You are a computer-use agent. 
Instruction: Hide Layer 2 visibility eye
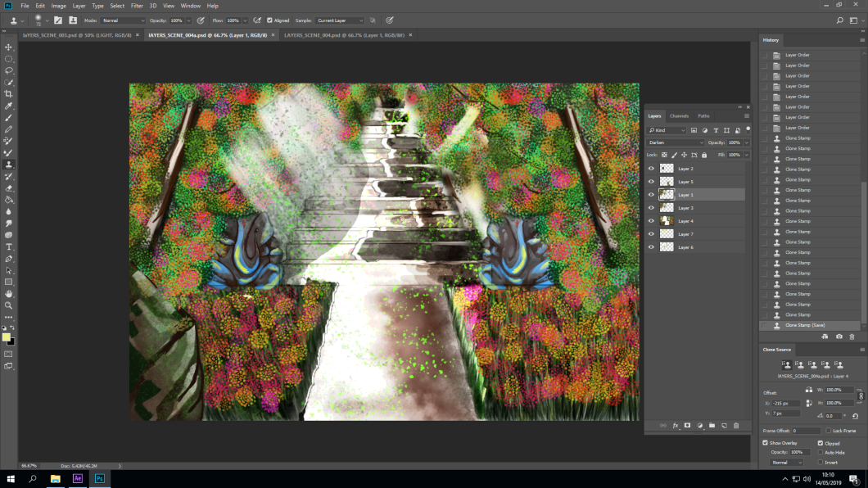point(651,169)
